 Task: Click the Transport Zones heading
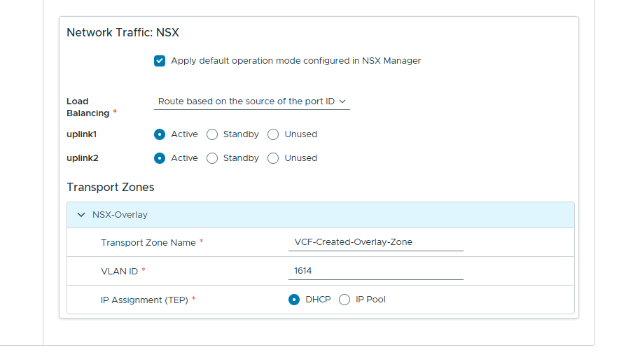coord(110,188)
